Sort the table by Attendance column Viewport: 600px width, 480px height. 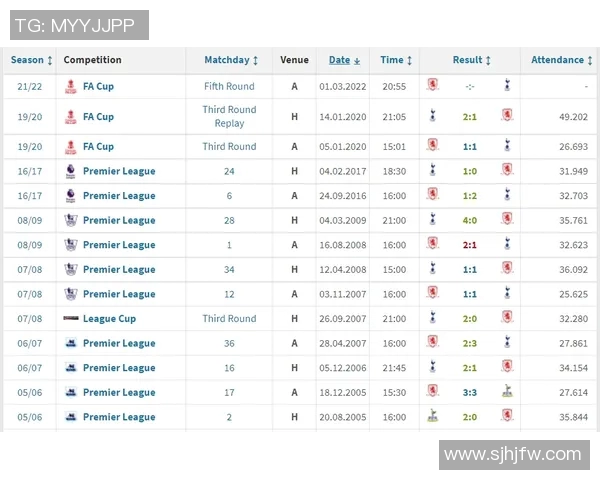pyautogui.click(x=561, y=60)
